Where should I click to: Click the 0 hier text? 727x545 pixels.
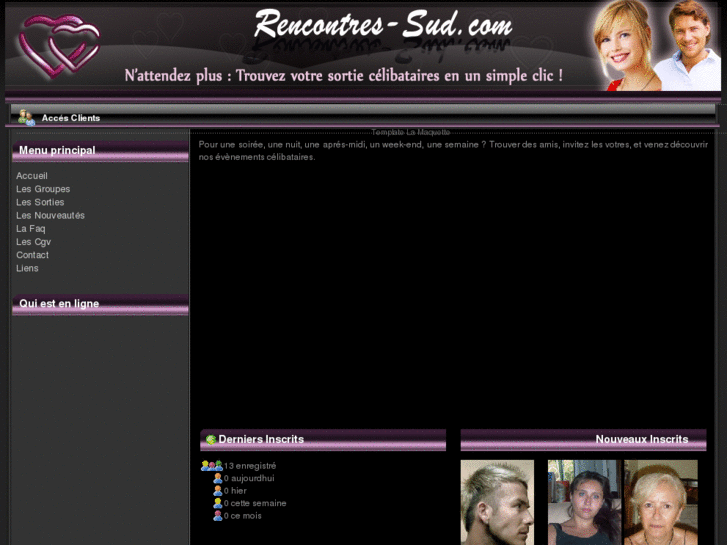point(235,491)
